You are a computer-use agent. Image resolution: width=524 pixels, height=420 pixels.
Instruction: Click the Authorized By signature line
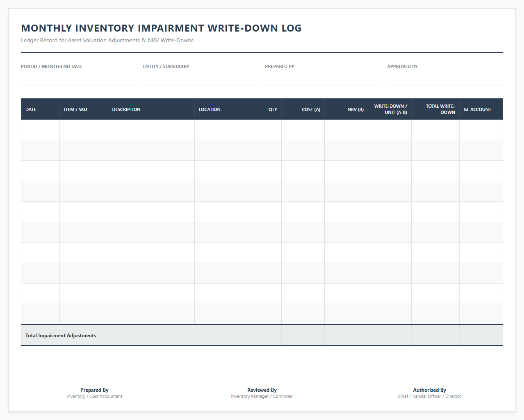429,383
